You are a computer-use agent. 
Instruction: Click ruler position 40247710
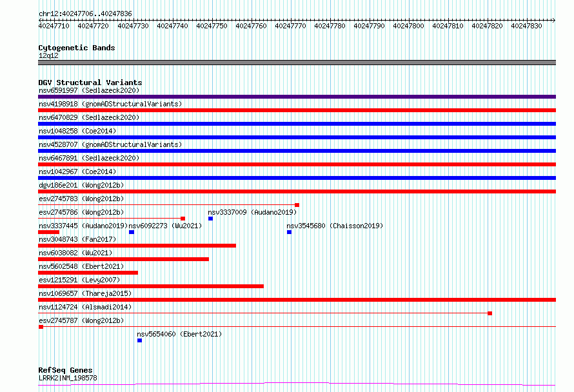(54, 26)
